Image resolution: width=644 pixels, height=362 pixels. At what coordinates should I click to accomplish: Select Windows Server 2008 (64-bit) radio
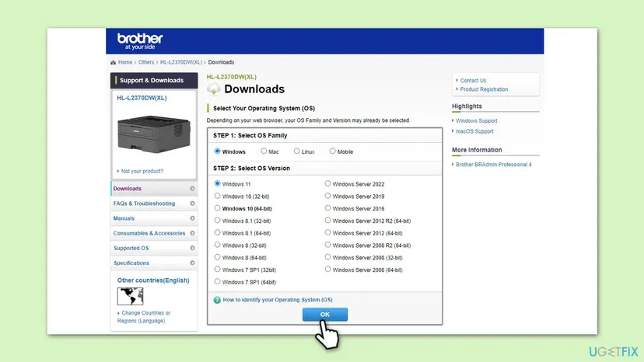click(x=327, y=270)
